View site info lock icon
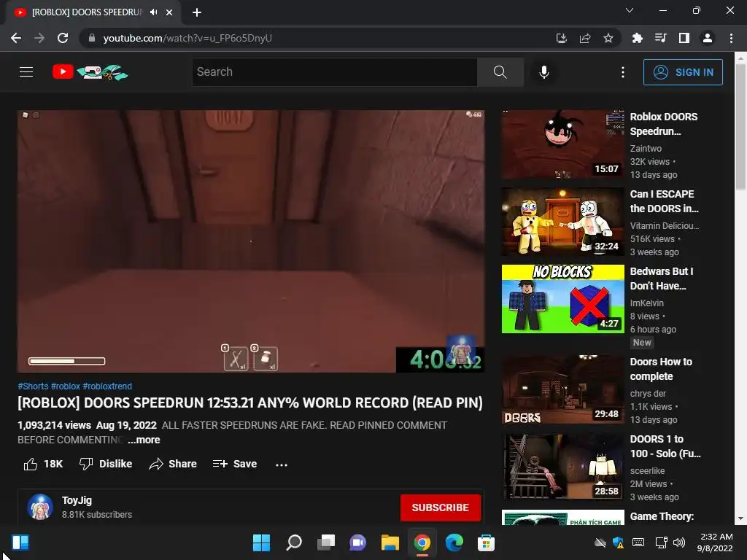747x560 pixels. [x=92, y=38]
